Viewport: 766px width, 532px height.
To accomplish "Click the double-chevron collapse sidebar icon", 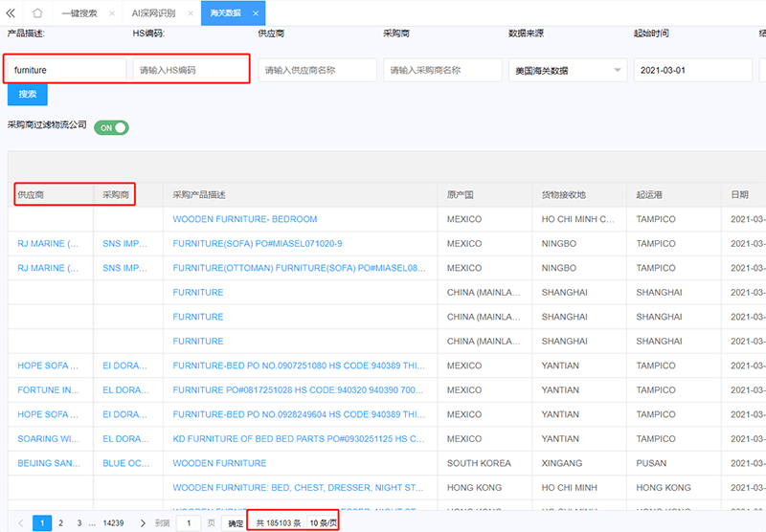I will [x=11, y=13].
